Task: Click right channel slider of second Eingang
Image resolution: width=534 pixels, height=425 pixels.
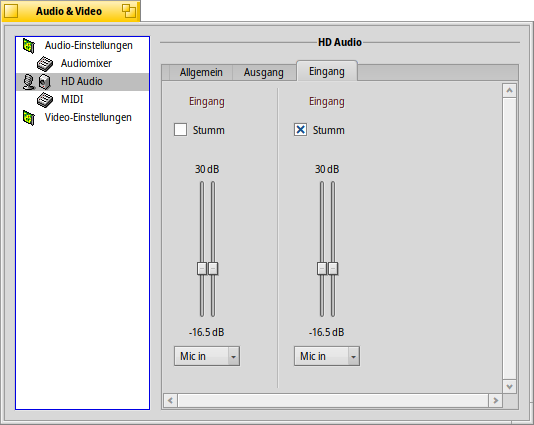Action: point(333,268)
